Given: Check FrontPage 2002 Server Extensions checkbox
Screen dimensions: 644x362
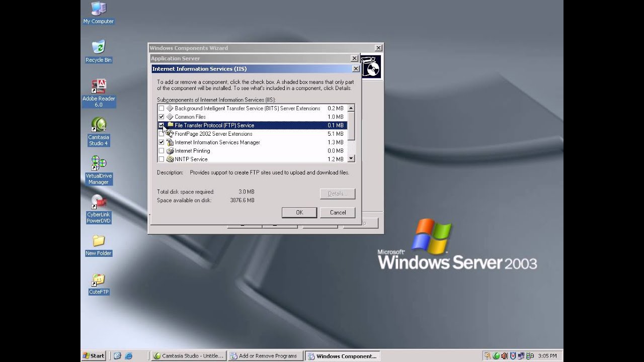Looking at the screenshot, I should tap(162, 134).
